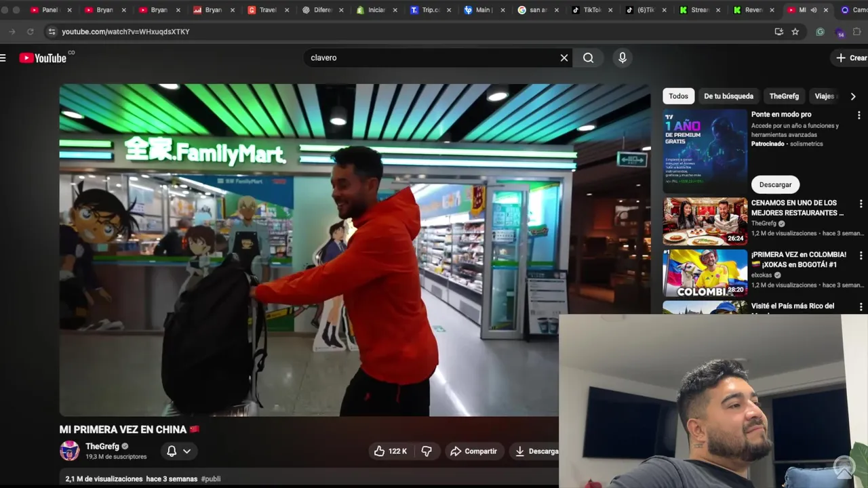Open the '1 AÑO DE PREMIUM GRATIS' ad thumbnail
868x488 pixels.
705,151
